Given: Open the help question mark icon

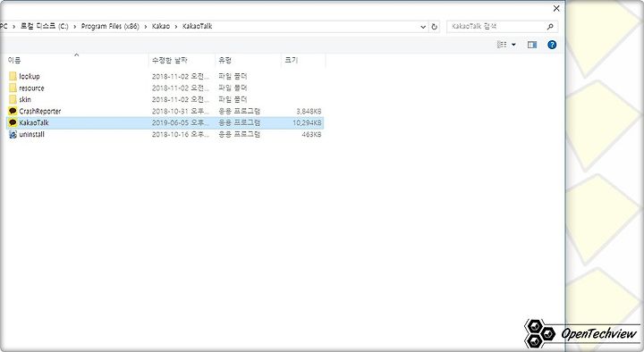Looking at the screenshot, I should 552,45.
